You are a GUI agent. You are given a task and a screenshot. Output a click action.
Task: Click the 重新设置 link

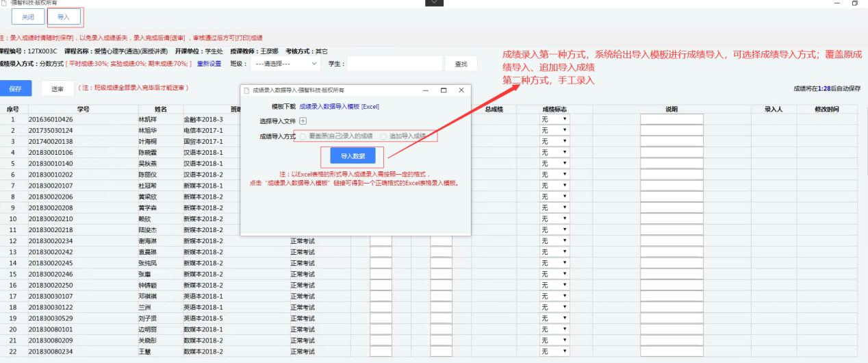(209, 64)
